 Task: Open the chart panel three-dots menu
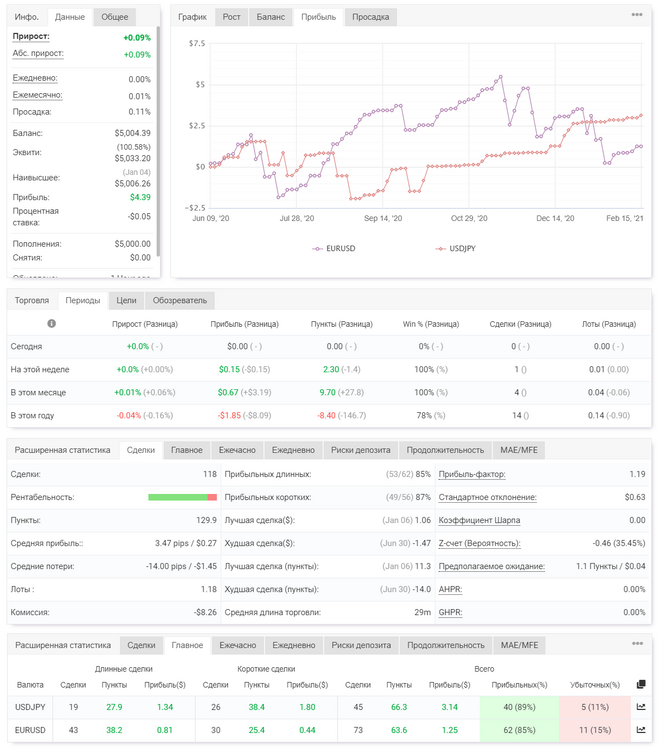[x=637, y=14]
